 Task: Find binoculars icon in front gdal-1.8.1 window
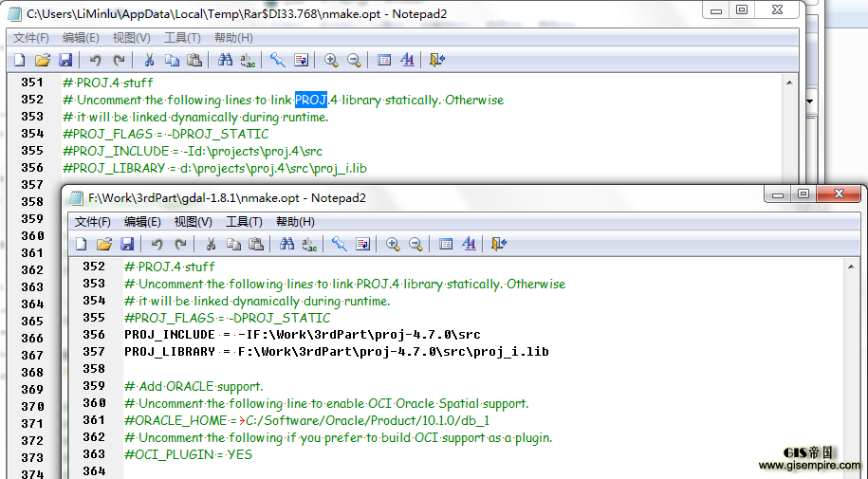pos(286,244)
